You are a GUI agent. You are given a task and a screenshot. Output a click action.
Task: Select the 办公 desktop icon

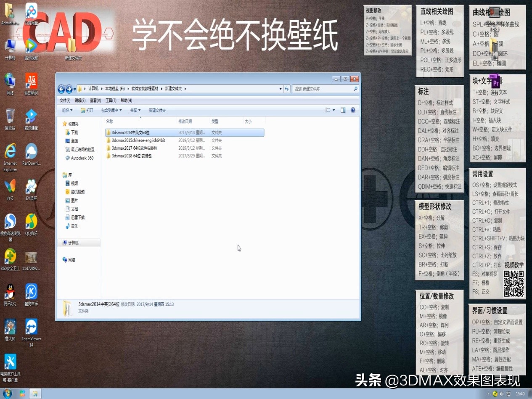(10, 190)
